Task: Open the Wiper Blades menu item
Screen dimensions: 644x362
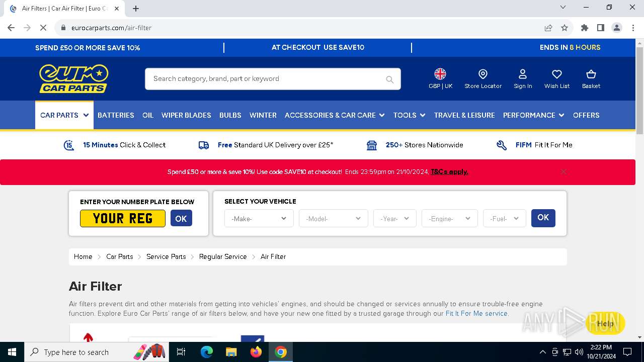Action: (x=186, y=115)
